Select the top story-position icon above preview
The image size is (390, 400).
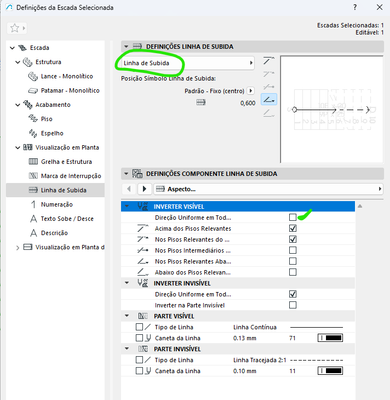pyautogui.click(x=269, y=61)
